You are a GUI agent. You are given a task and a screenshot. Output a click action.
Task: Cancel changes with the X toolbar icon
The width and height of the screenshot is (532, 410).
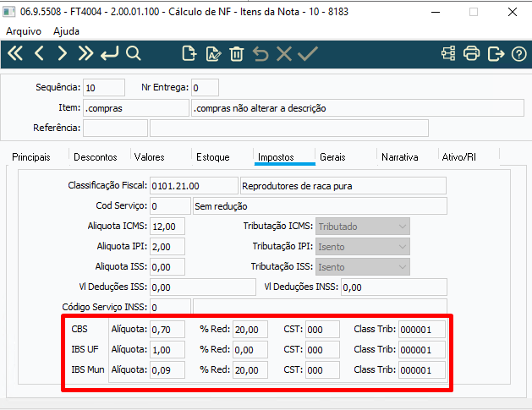[x=284, y=53]
